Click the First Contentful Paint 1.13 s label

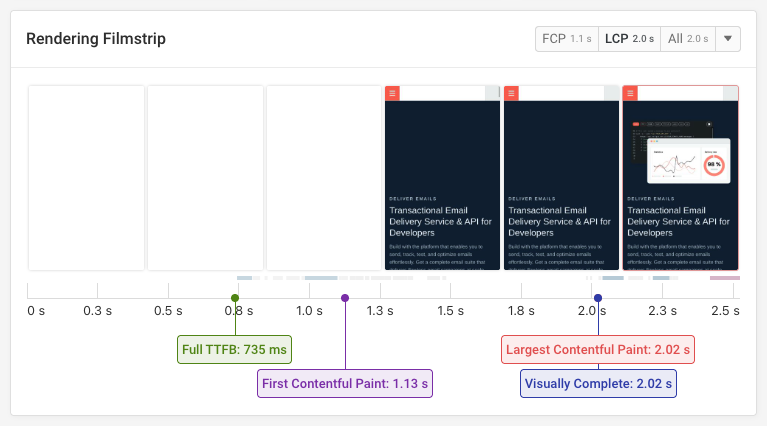pyautogui.click(x=345, y=383)
